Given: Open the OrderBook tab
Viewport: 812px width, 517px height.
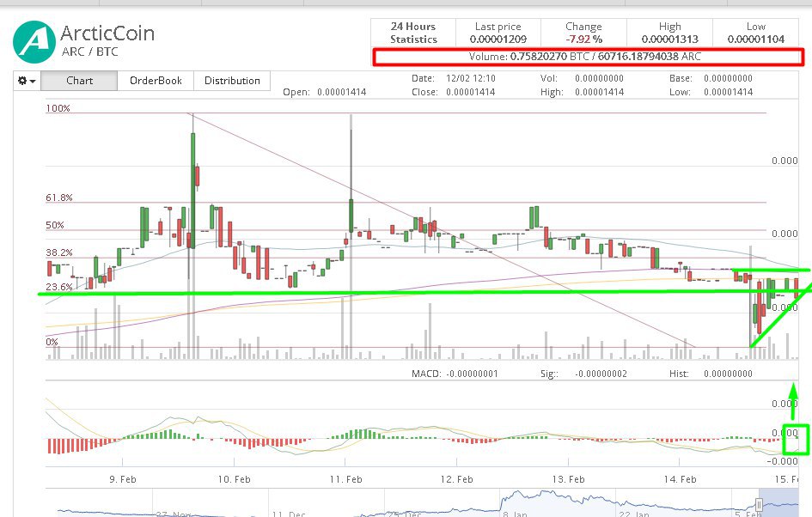Looking at the screenshot, I should 156,81.
